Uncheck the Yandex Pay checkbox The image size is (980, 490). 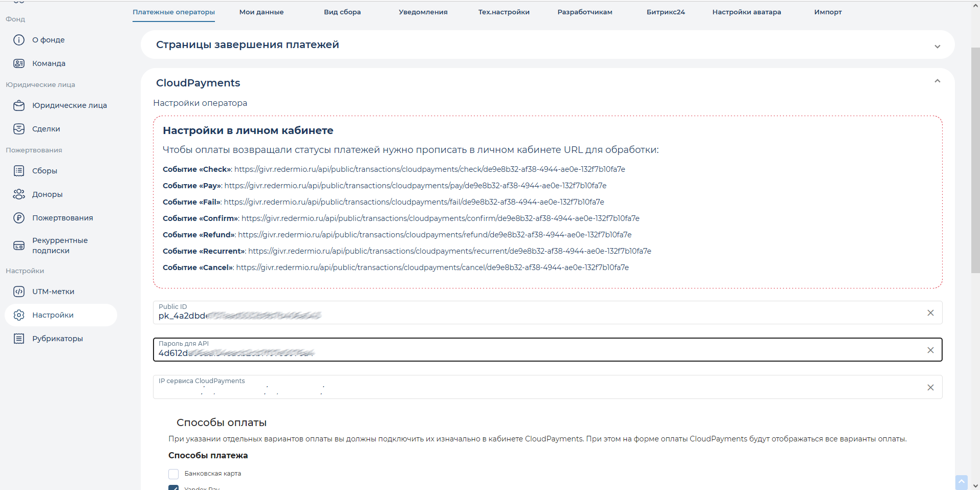[x=173, y=487]
